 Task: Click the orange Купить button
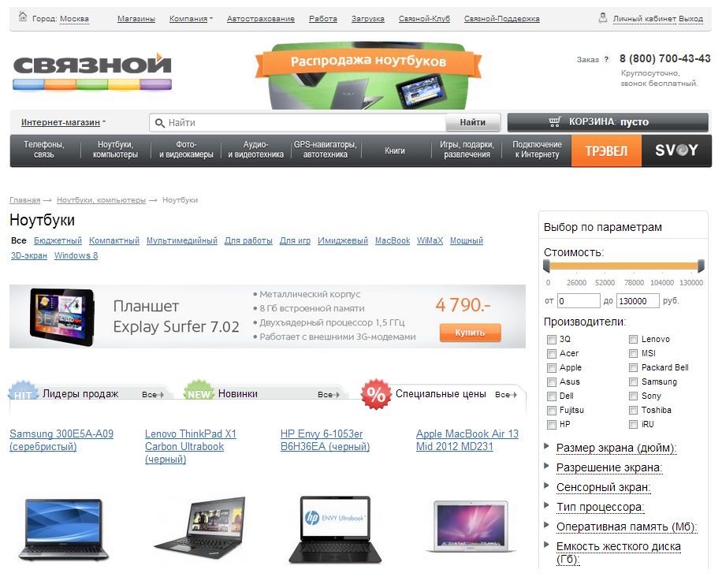[470, 333]
